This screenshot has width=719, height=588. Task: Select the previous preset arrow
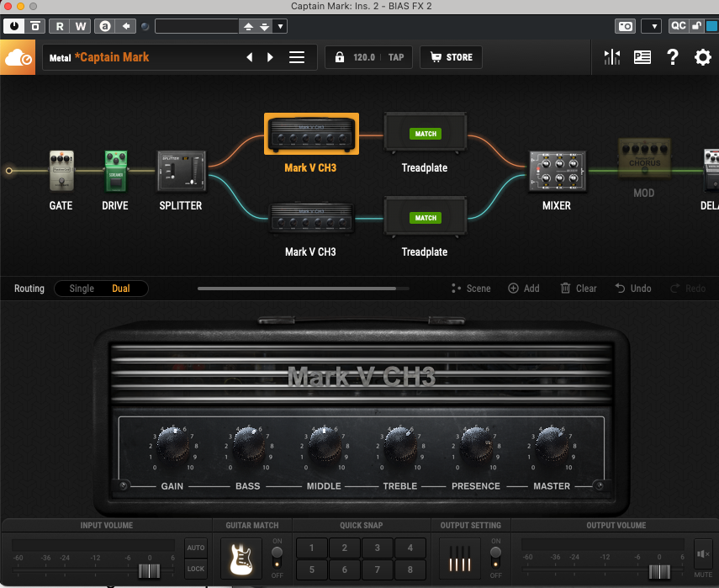(x=250, y=57)
